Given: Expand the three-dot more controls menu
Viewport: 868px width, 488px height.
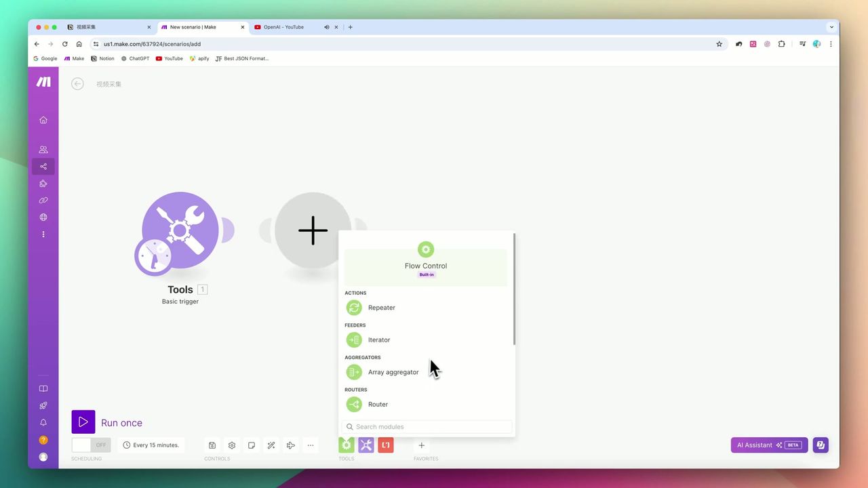Looking at the screenshot, I should (x=311, y=445).
